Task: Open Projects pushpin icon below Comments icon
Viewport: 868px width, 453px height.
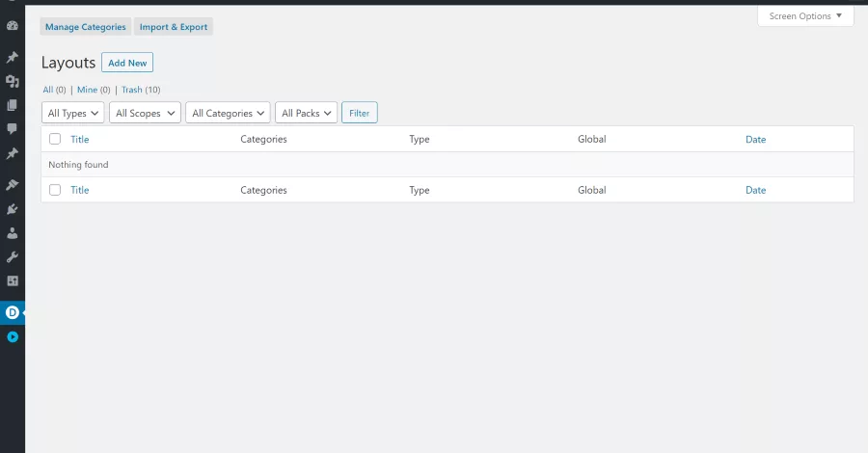Action: click(13, 153)
